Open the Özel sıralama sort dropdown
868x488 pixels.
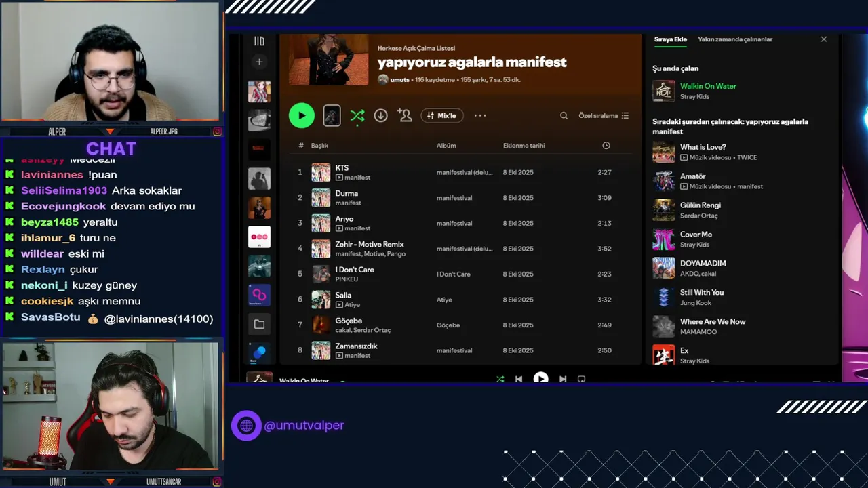(604, 115)
